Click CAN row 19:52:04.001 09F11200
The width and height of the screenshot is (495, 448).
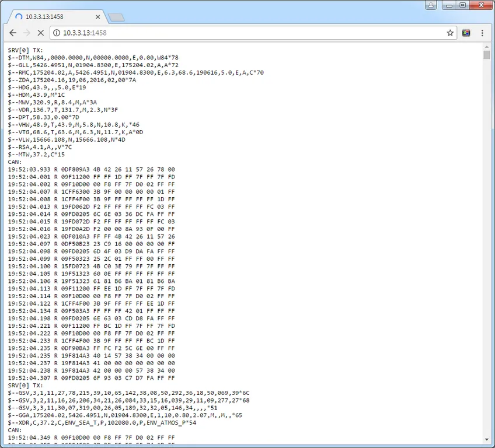click(x=91, y=177)
